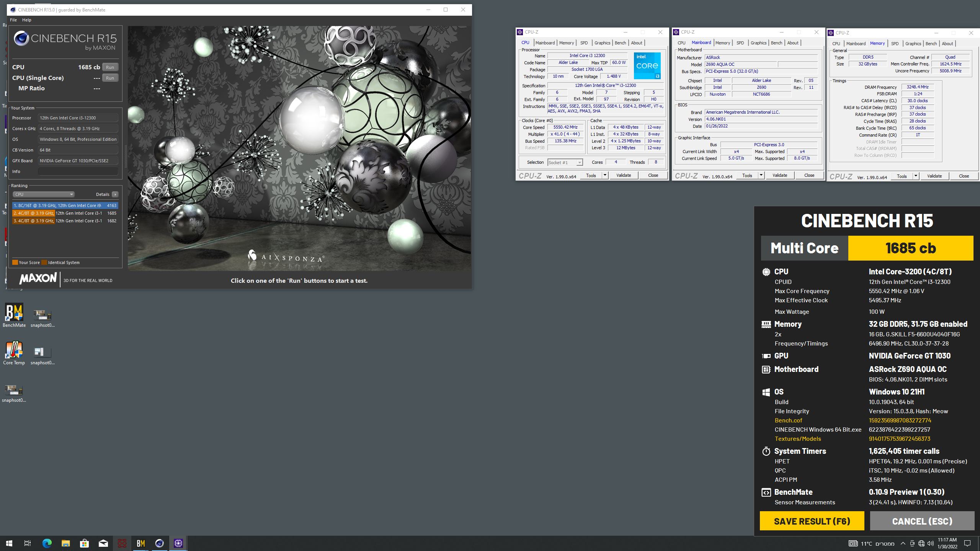Image resolution: width=980 pixels, height=551 pixels.
Task: Run the CPU multi-core test
Action: click(110, 67)
